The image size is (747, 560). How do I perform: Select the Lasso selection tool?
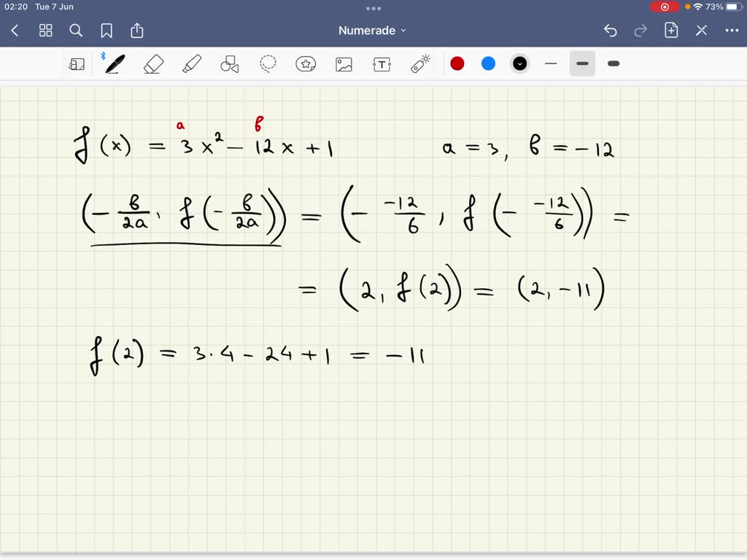[x=268, y=64]
